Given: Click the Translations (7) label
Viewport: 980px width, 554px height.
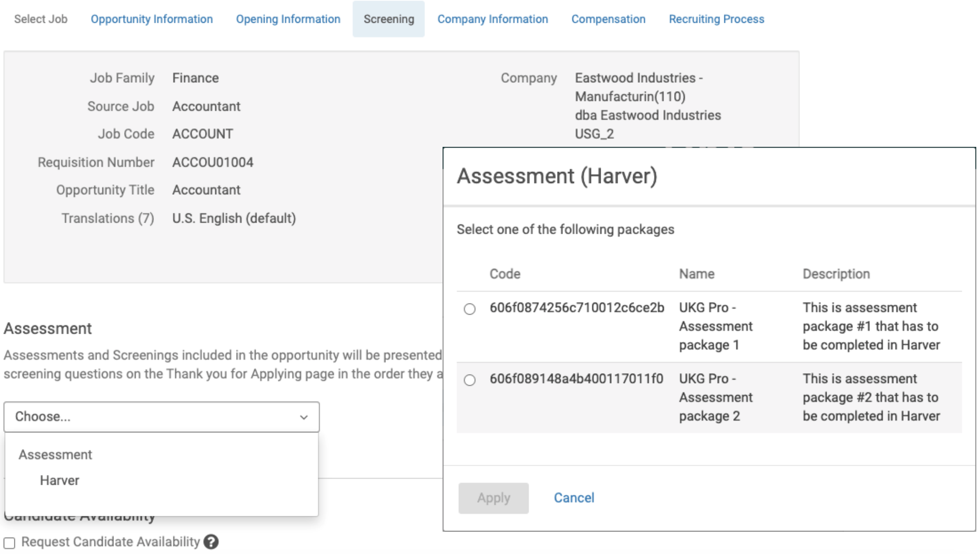Looking at the screenshot, I should click(x=108, y=218).
